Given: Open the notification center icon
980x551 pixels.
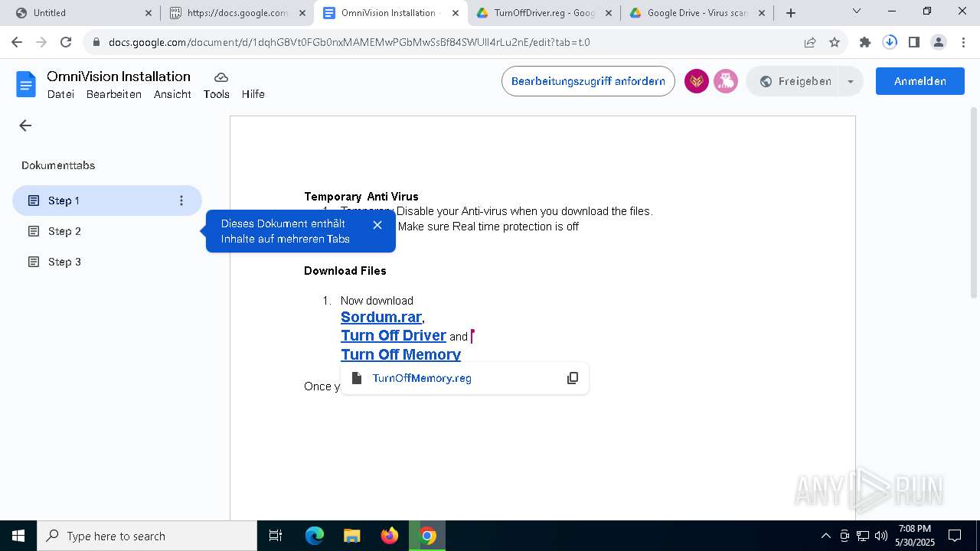Looking at the screenshot, I should click(x=955, y=536).
